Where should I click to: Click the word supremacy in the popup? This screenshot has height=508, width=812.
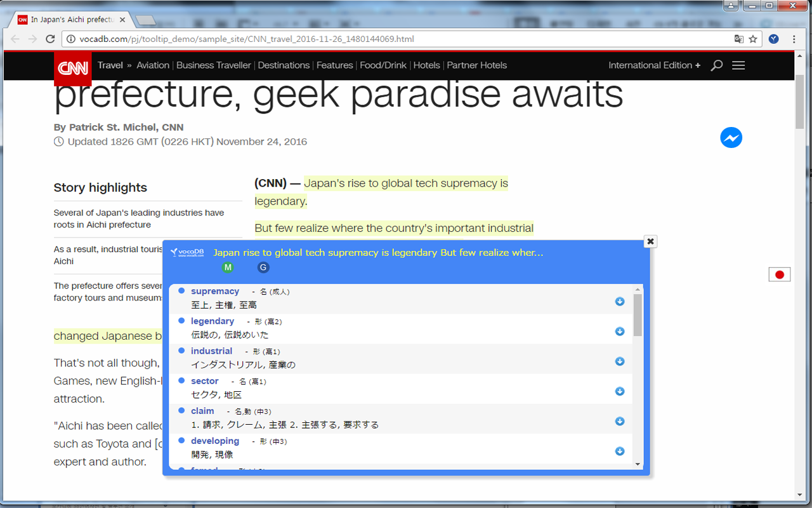tap(215, 291)
